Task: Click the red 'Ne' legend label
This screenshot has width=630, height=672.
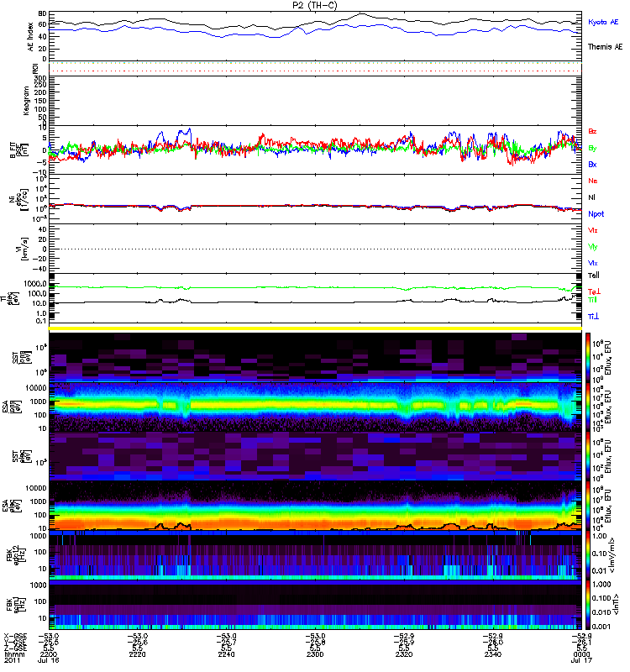Action: point(593,181)
